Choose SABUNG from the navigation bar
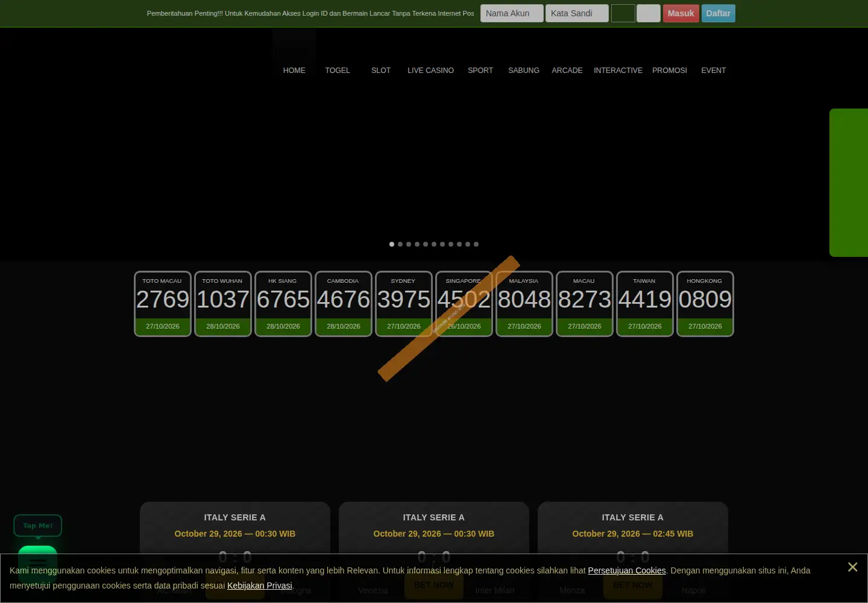The height and width of the screenshot is (603, 868). pos(524,71)
